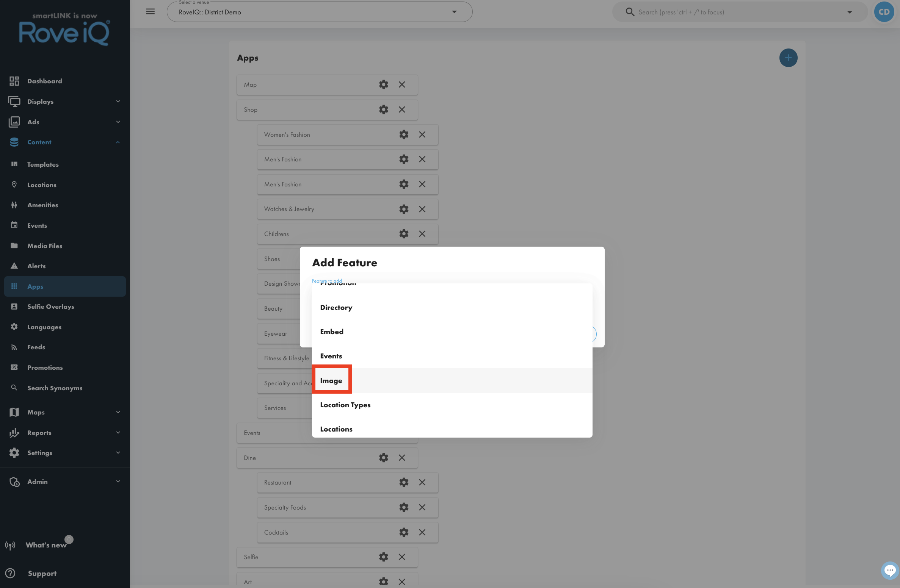Remove the Shop app with X icon
This screenshot has width=900, height=588.
[x=402, y=109]
